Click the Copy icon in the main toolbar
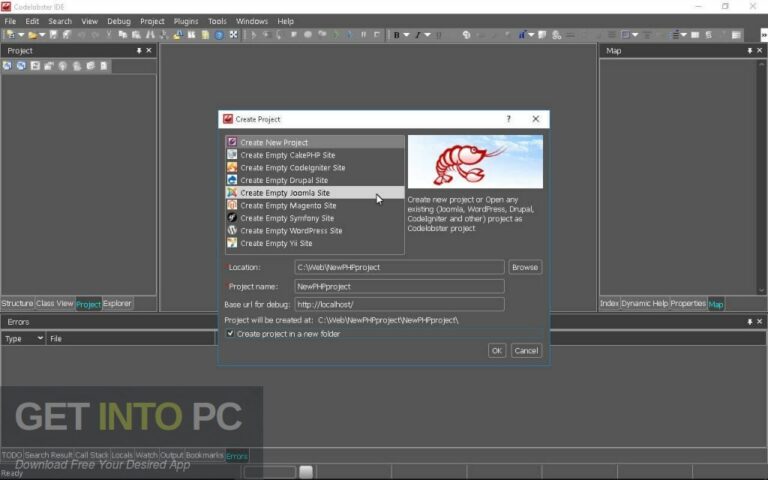Image resolution: width=768 pixels, height=480 pixels. 122,35
